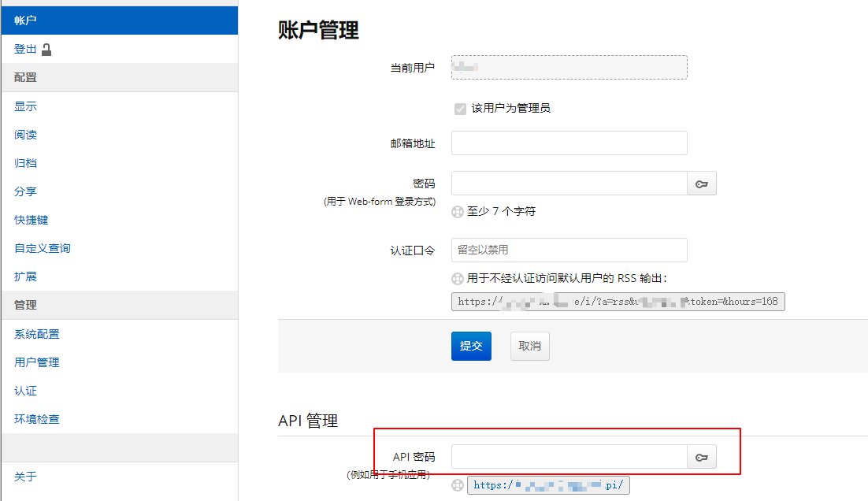The width and height of the screenshot is (868, 501).
Task: Open the 关于 page
Action: [x=25, y=476]
